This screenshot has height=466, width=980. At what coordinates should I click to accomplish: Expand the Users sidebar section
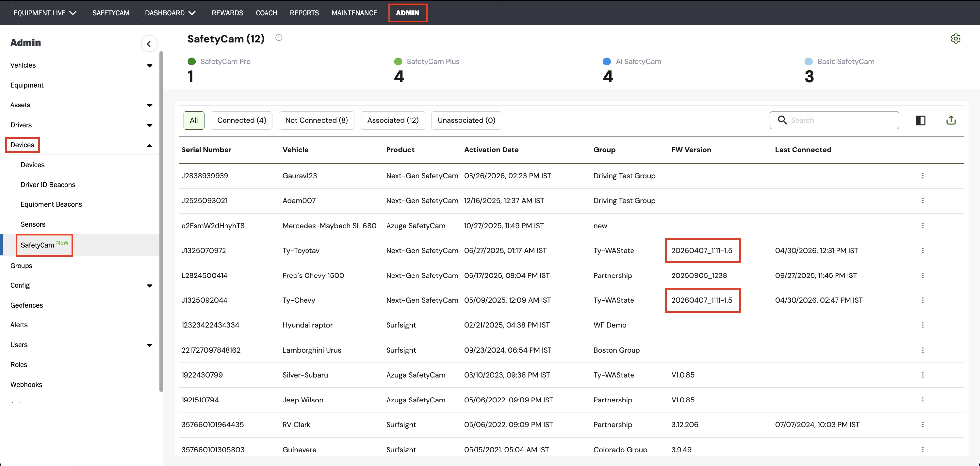150,345
